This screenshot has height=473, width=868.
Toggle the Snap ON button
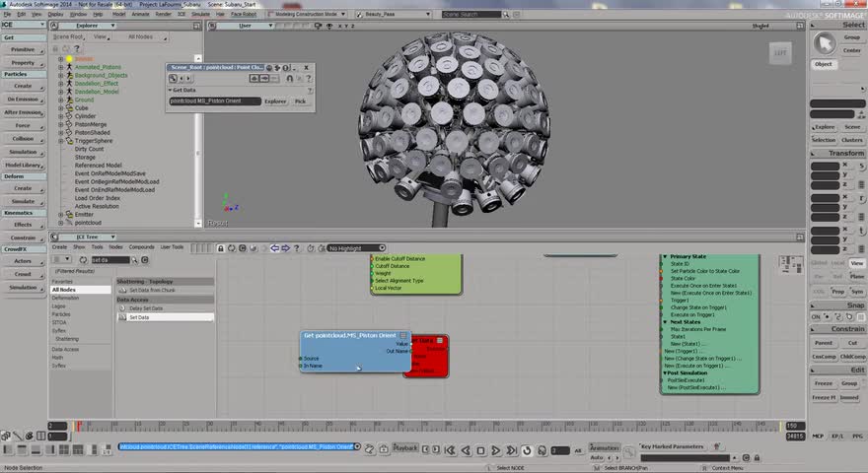[x=817, y=316]
